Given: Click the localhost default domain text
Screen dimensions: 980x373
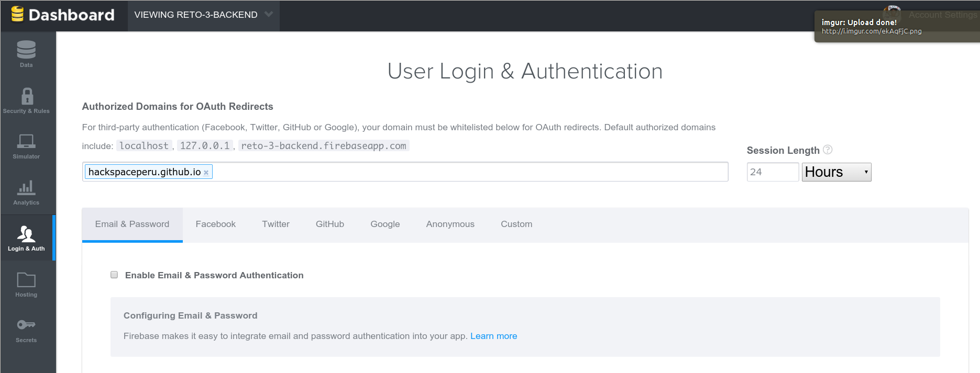Looking at the screenshot, I should pos(144,146).
